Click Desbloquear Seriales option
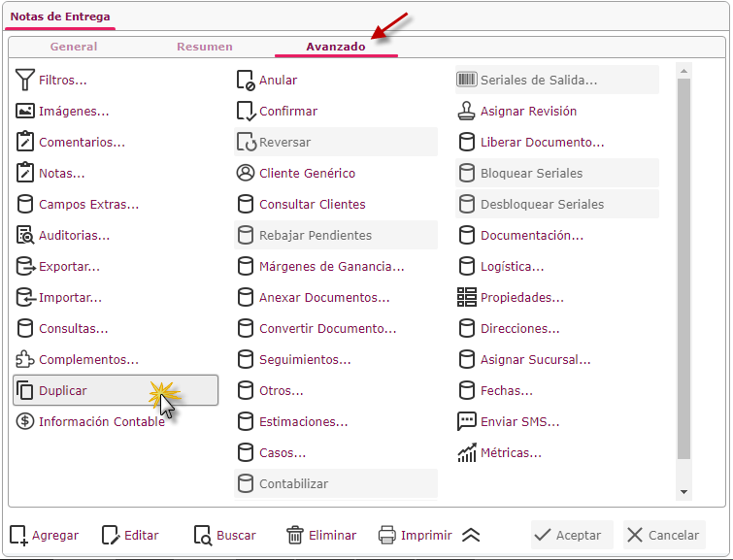This screenshot has height=560, width=733. (x=557, y=204)
